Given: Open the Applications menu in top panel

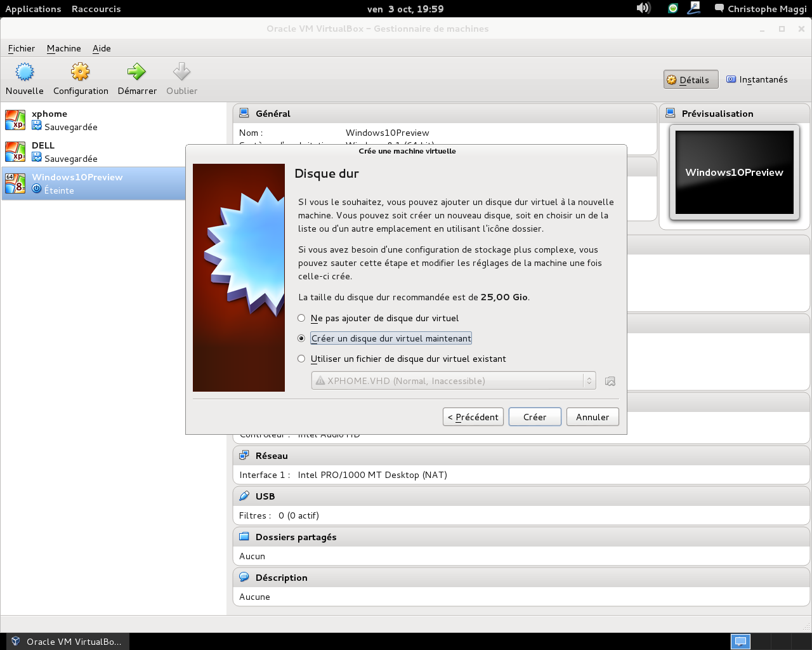Looking at the screenshot, I should coord(33,9).
